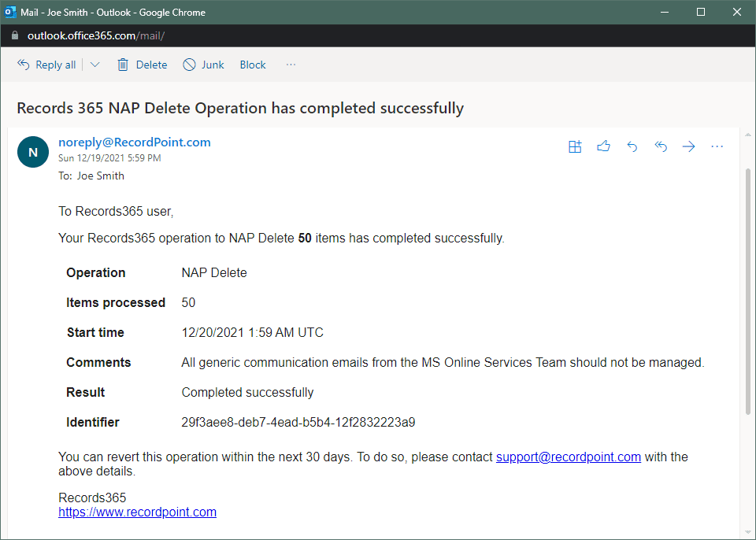The height and width of the screenshot is (540, 756).
Task: Mark the message as Junk
Action: point(203,64)
